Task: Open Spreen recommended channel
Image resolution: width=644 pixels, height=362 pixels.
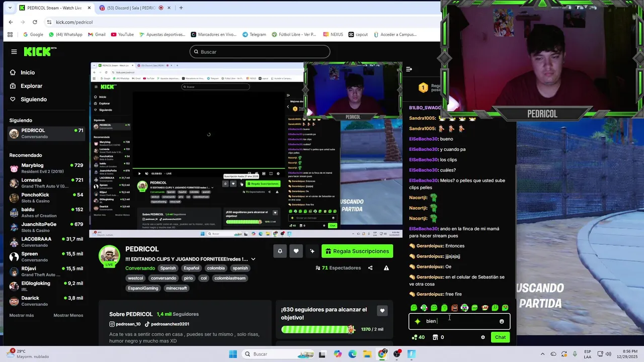Action: tap(46, 256)
